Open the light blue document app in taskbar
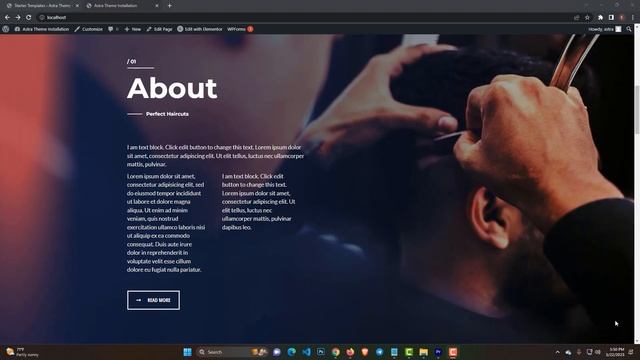Screen dimensions: 640x360 click(394, 352)
